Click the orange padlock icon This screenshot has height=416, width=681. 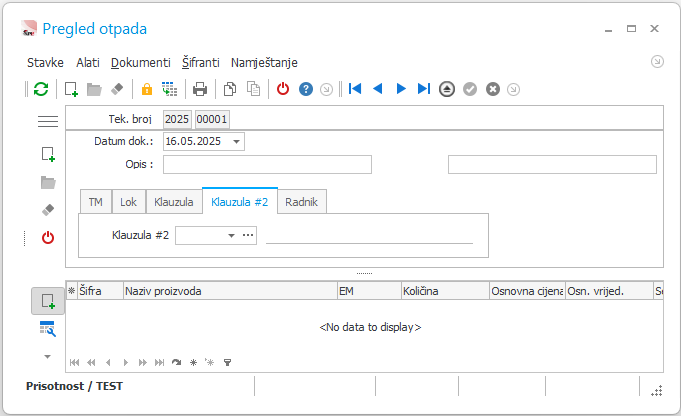click(x=147, y=89)
